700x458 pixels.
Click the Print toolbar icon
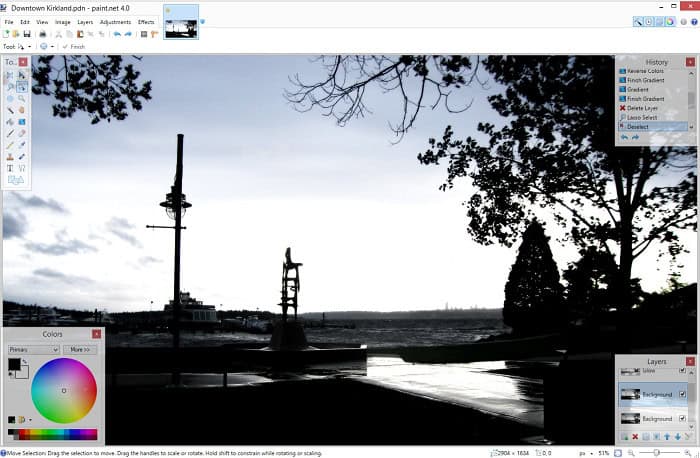[x=43, y=34]
